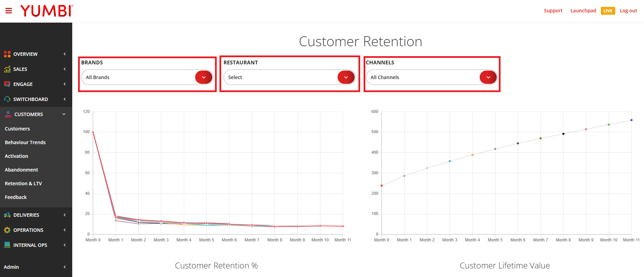Click the Month 4 orange point on lifetime value chart

click(x=472, y=155)
